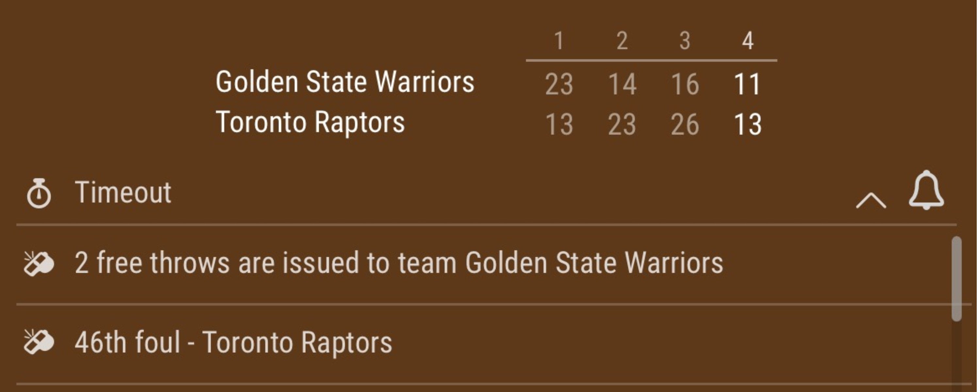Click the event list vertical scrollbar
This screenshot has height=392, width=980.
click(956, 279)
